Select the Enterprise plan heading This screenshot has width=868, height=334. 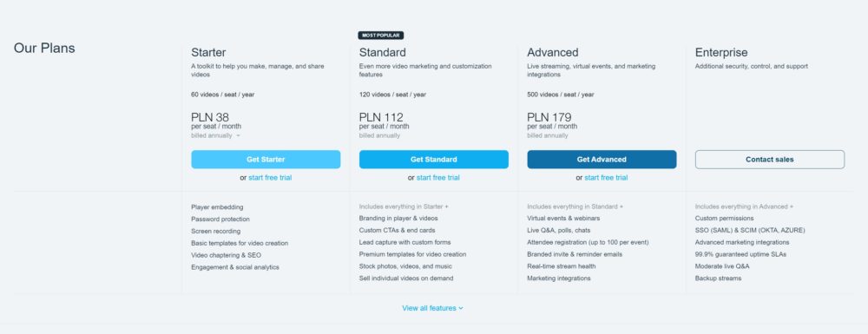click(721, 53)
